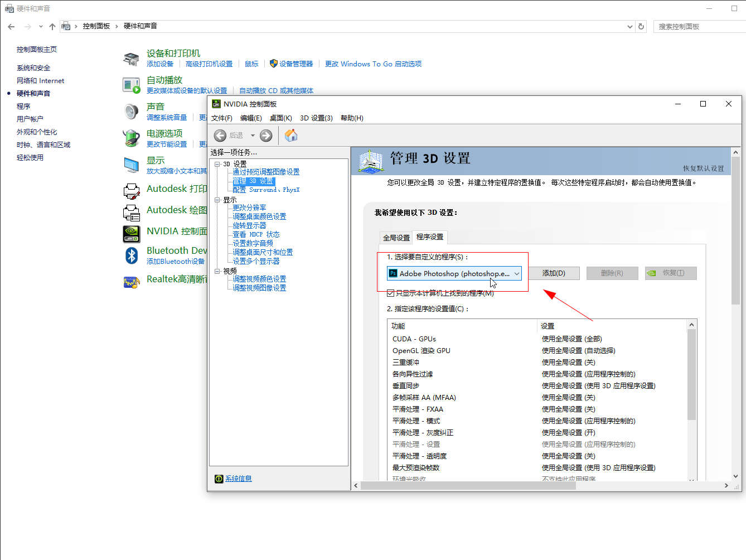Click the Autodesk print icon
This screenshot has width=746, height=560.
[131, 191]
